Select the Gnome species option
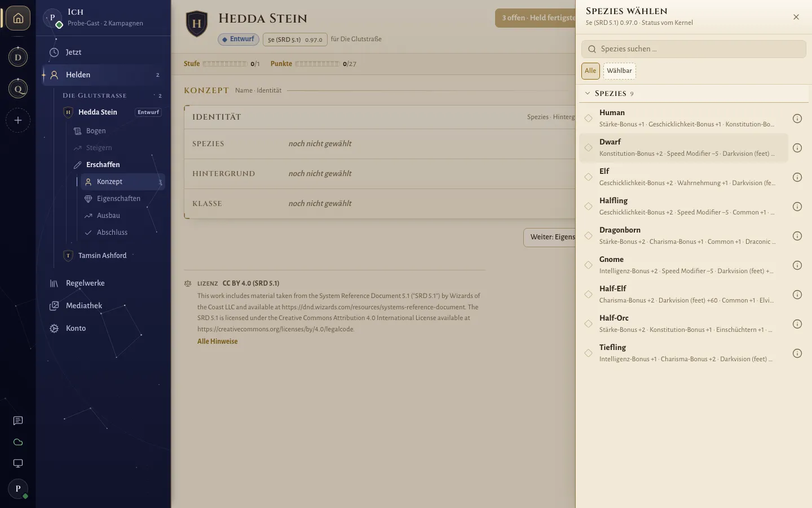The width and height of the screenshot is (812, 508). click(x=683, y=265)
